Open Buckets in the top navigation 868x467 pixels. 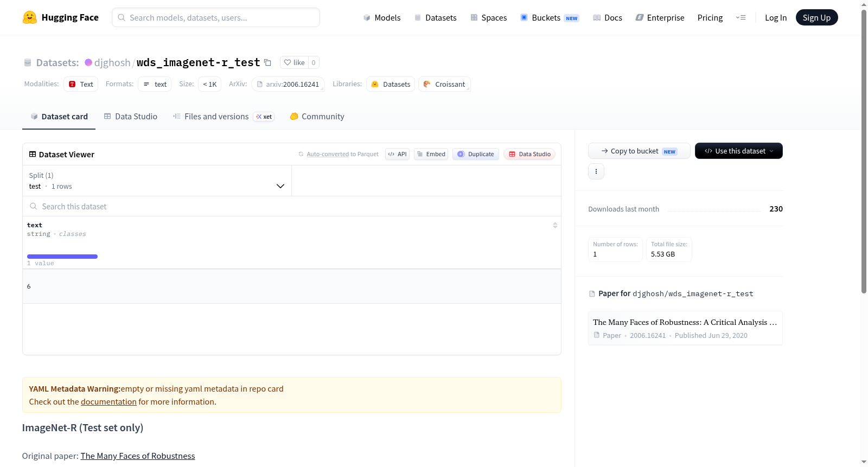550,17
